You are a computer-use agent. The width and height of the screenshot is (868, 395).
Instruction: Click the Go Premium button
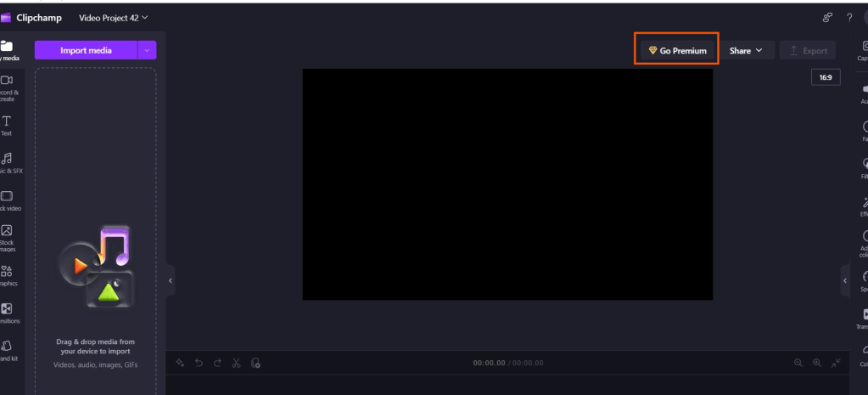677,51
